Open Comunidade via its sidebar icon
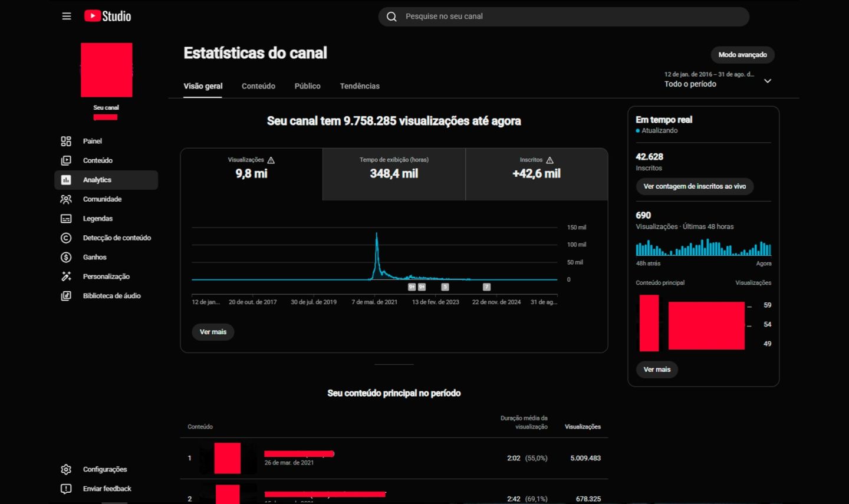 click(x=66, y=199)
